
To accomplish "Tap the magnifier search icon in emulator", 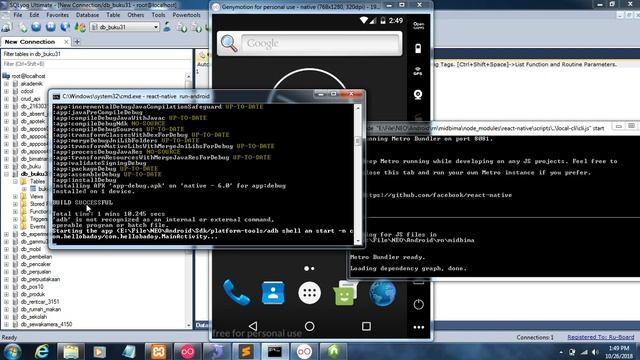I will pyautogui.click(x=229, y=43).
